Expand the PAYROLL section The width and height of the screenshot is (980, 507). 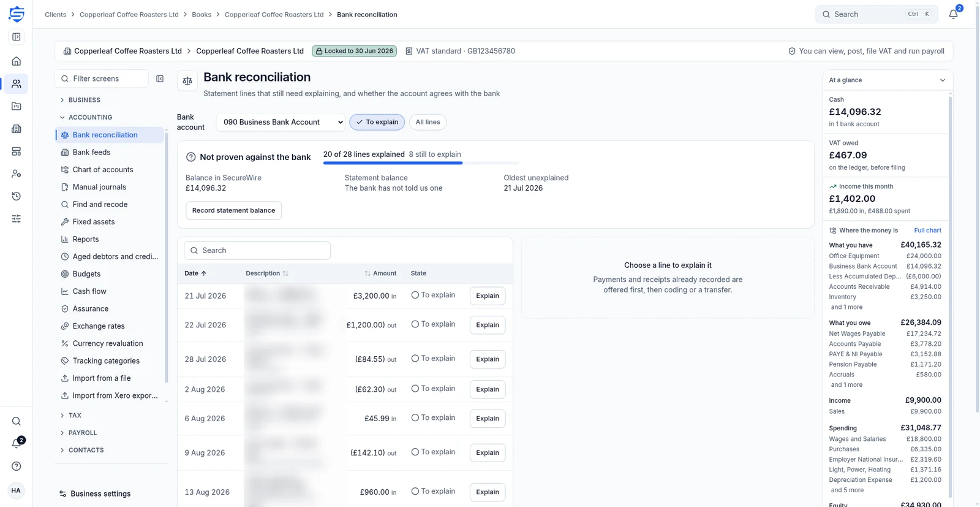point(78,433)
